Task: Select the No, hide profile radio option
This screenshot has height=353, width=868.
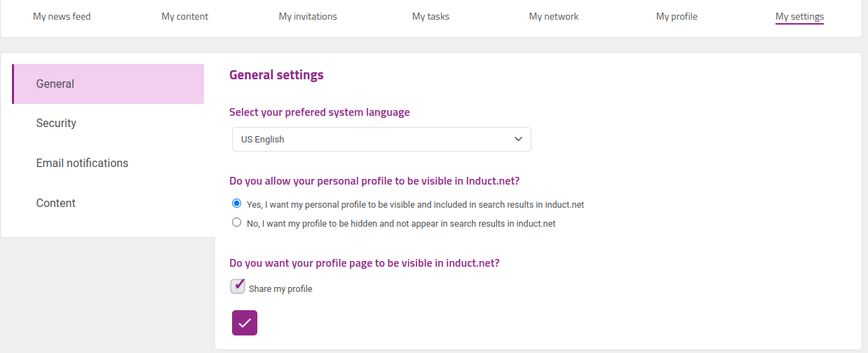Action: pos(236,222)
